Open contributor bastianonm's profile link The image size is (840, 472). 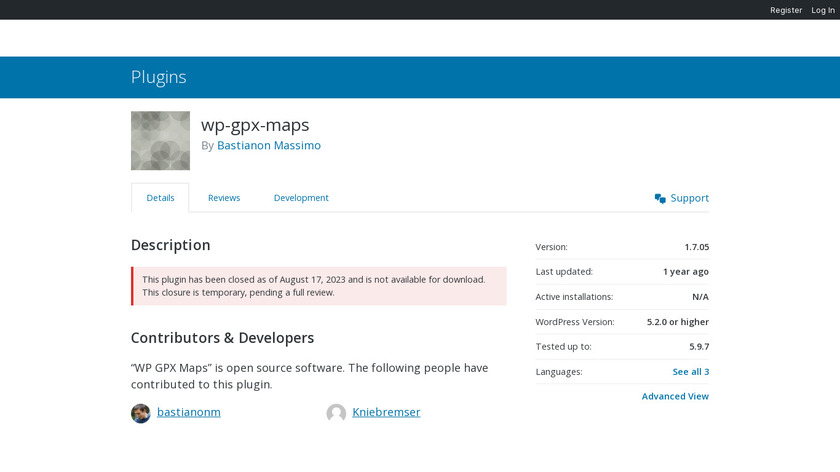point(189,412)
